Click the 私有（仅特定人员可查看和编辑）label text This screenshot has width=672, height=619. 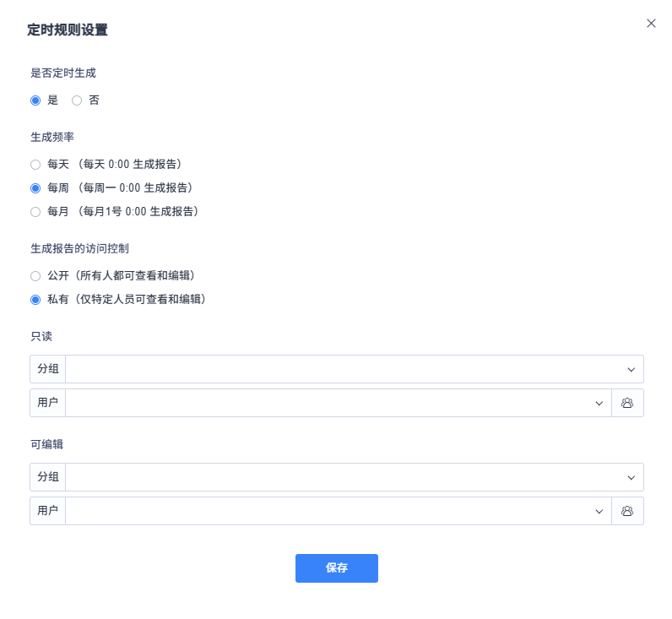pyautogui.click(x=127, y=299)
